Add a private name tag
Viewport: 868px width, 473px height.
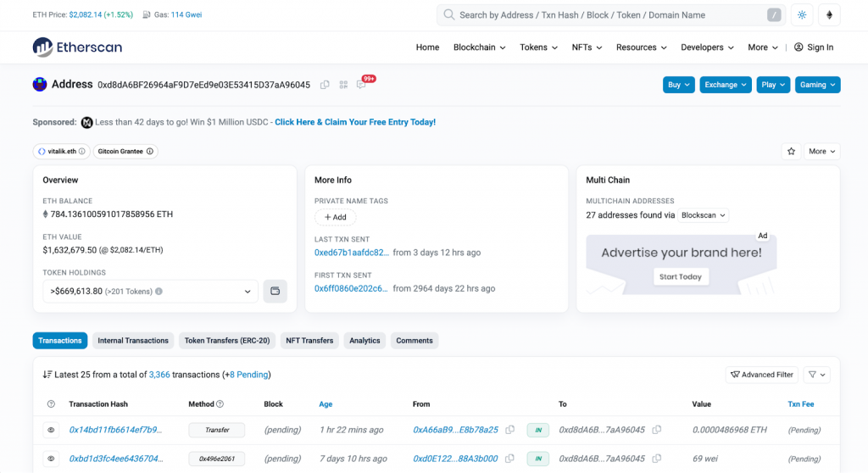(336, 217)
